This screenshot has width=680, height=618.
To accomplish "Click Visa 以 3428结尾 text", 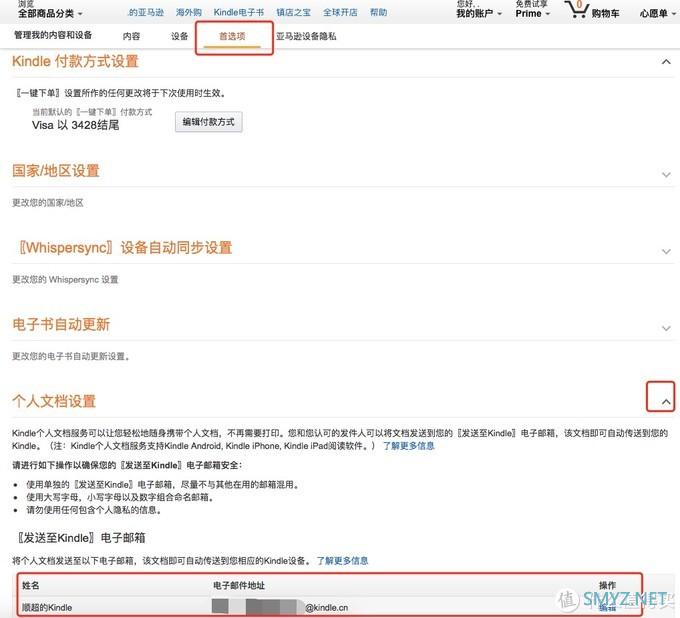I will pos(75,125).
